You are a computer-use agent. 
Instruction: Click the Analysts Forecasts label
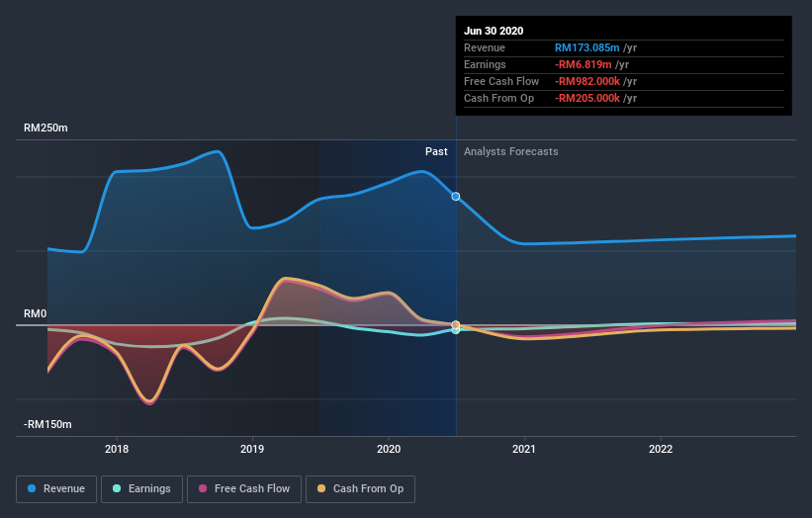click(x=511, y=151)
